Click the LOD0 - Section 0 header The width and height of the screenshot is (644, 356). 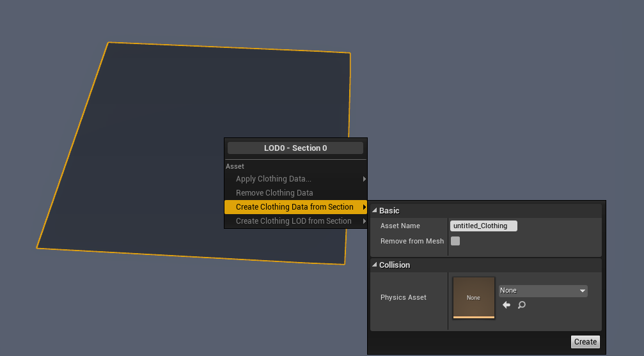click(295, 148)
